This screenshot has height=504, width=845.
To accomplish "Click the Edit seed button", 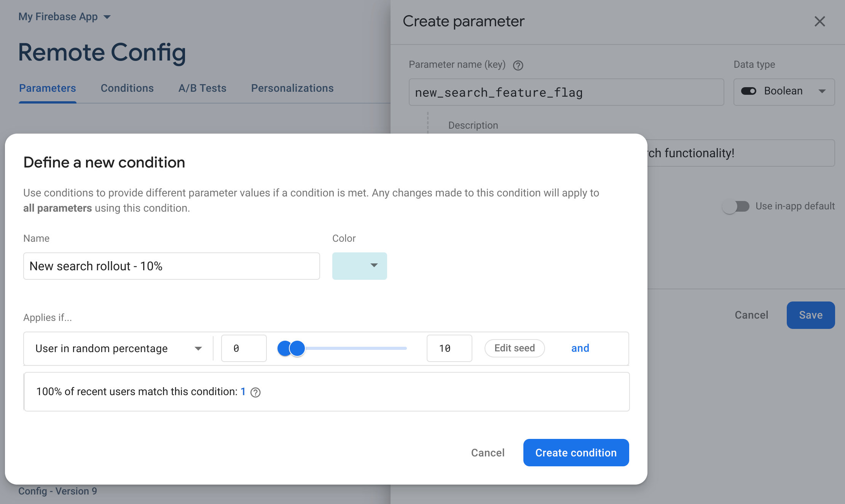I will 515,348.
